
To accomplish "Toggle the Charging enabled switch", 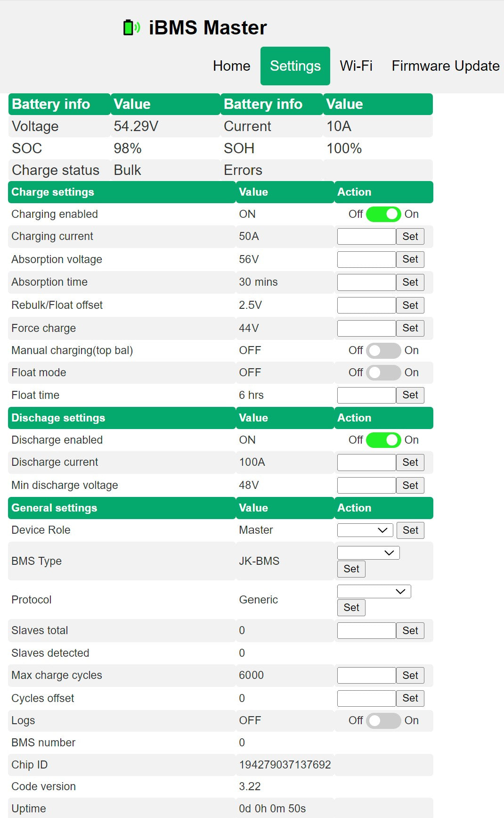I will click(x=383, y=214).
